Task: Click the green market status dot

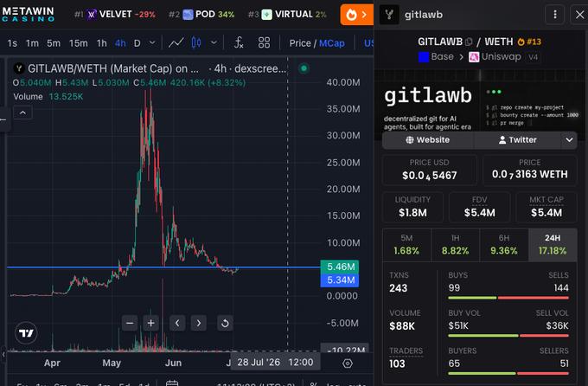Action: pyautogui.click(x=304, y=68)
